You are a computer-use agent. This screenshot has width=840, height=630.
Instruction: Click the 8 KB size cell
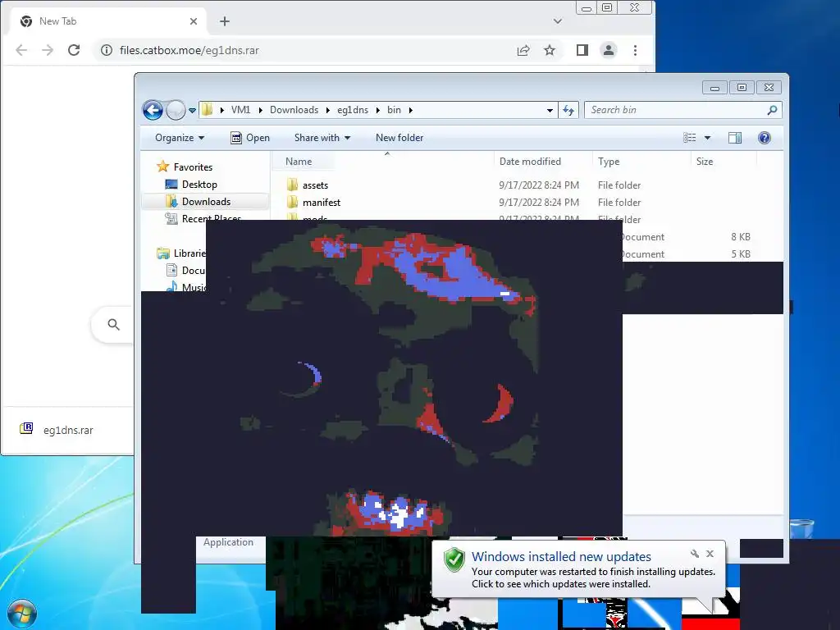tap(741, 237)
